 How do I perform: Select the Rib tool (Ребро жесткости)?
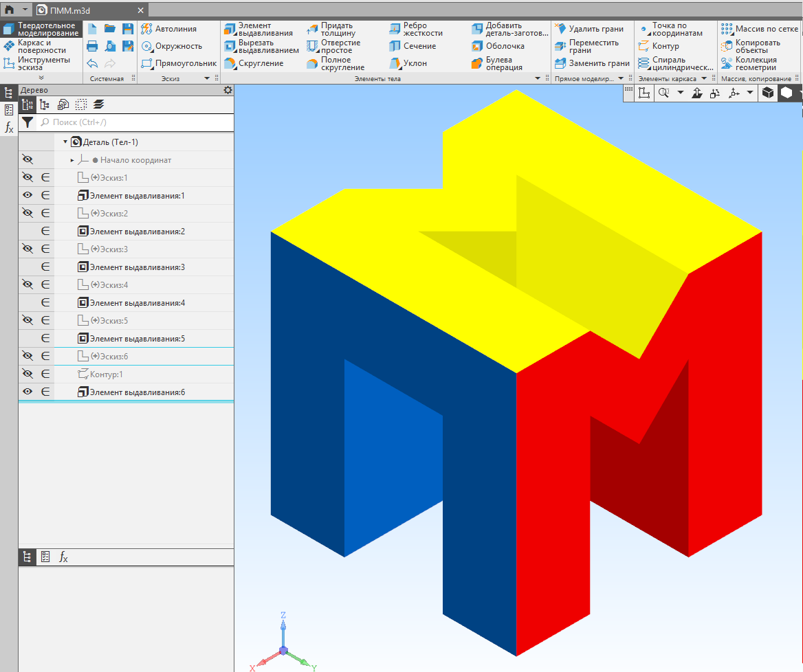click(415, 29)
